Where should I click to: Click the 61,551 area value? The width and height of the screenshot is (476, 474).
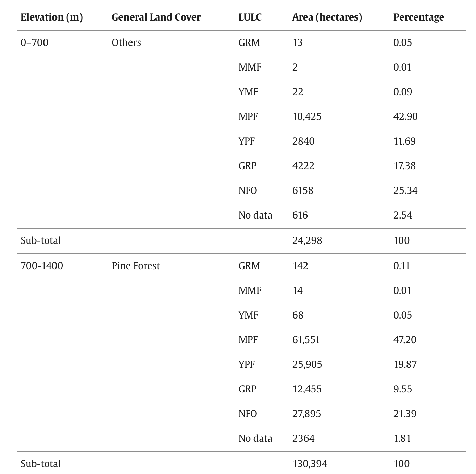click(x=306, y=340)
